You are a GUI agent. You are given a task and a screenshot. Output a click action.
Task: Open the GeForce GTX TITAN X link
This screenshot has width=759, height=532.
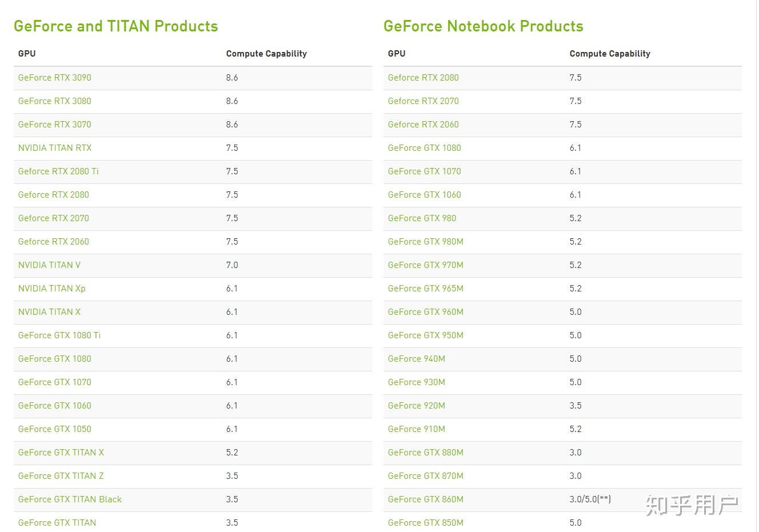tap(61, 453)
